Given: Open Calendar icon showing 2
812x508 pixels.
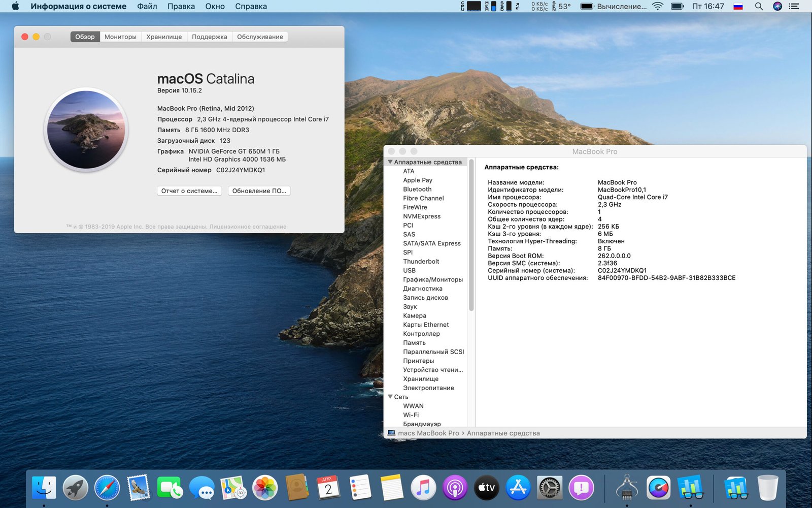Looking at the screenshot, I should coord(328,488).
